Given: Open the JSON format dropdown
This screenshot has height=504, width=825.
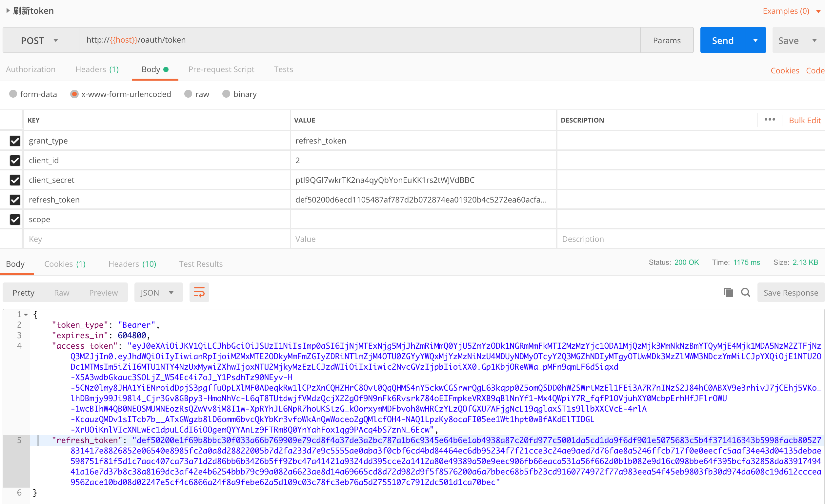Looking at the screenshot, I should (158, 293).
